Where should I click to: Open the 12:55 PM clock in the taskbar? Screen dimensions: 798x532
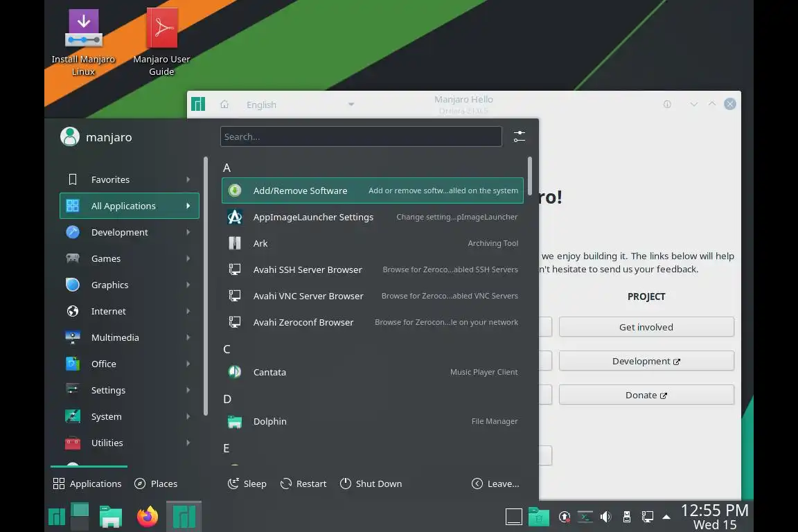pos(715,517)
